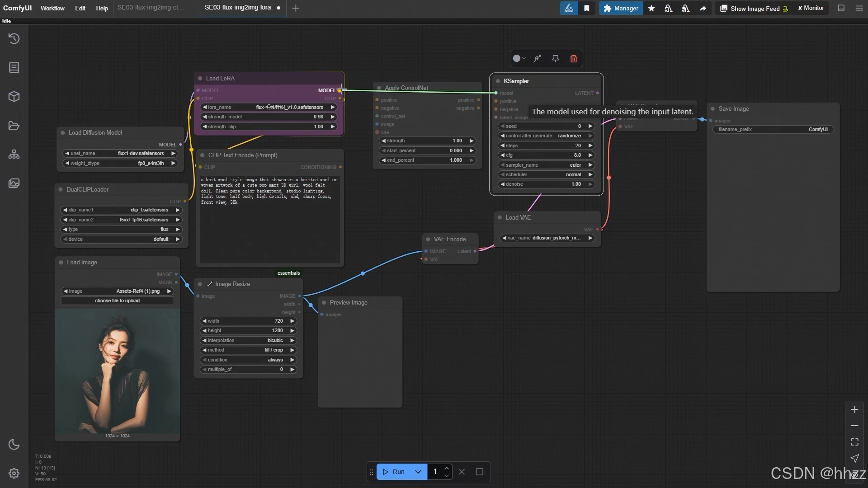Open the vae_name combo in Load VAE
This screenshot has height=488, width=868.
[547, 238]
